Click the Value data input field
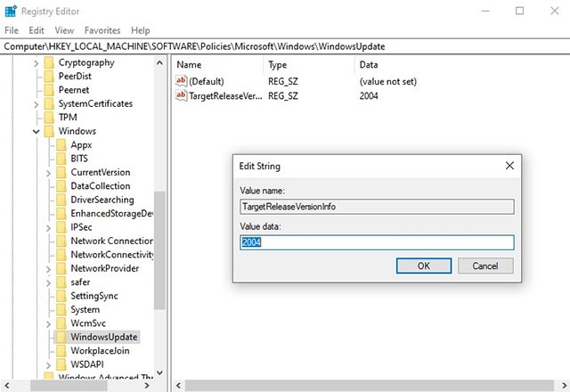Image resolution: width=570 pixels, height=392 pixels. [377, 242]
